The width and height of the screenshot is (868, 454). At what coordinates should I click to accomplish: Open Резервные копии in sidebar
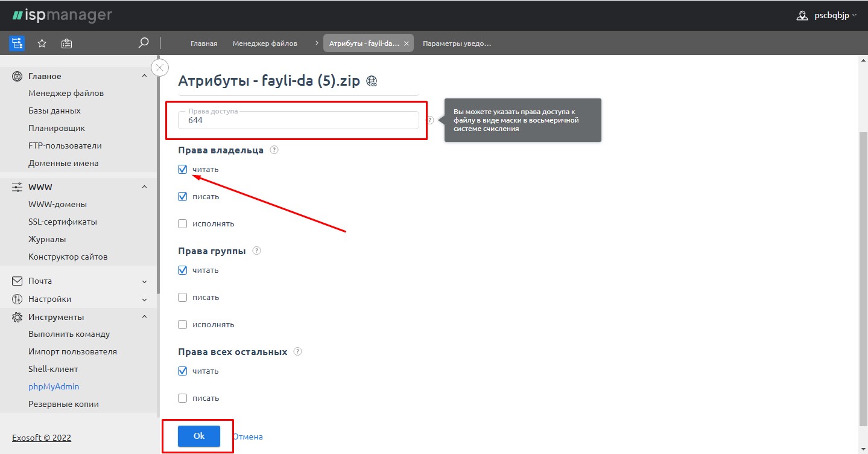coord(63,404)
